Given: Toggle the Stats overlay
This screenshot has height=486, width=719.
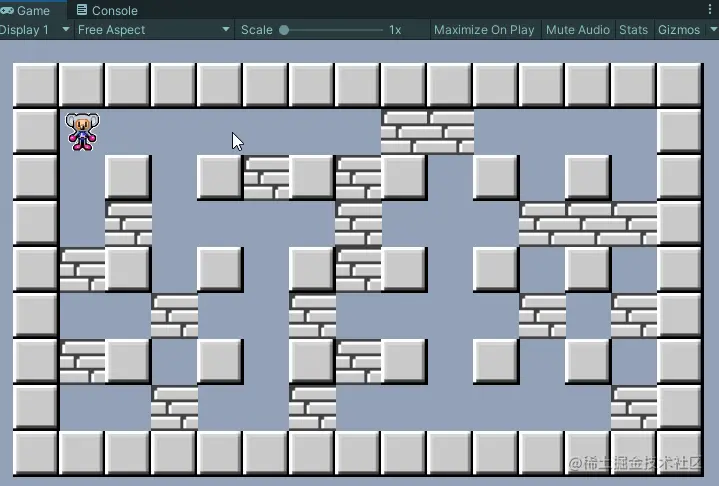Looking at the screenshot, I should coord(633,30).
